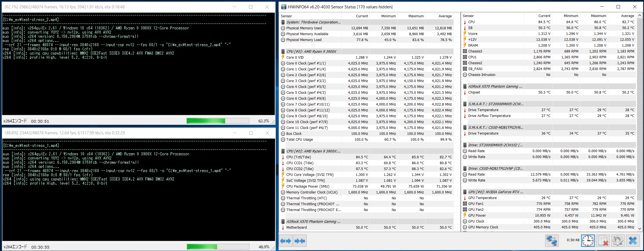Image resolution: width=644 pixels, height=251 pixels.
Task: Click Average column header in right sensor pane
Action: pos(622,16)
